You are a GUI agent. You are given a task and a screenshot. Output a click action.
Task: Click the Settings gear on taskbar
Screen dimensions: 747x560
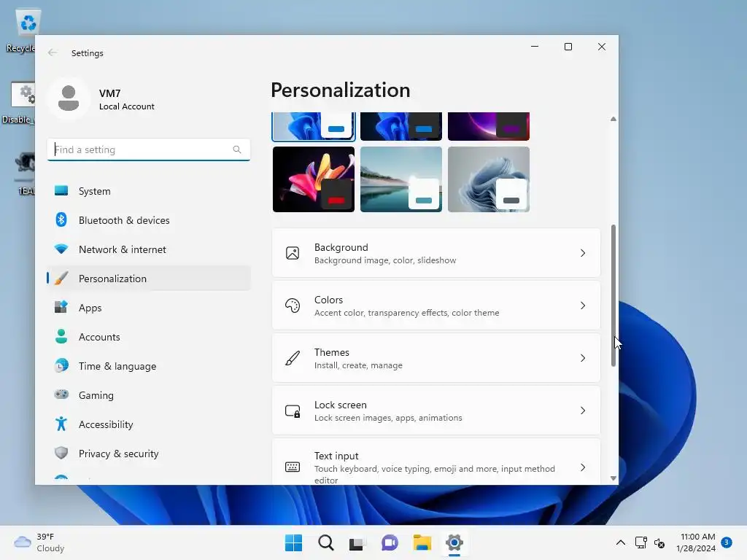[x=454, y=542]
